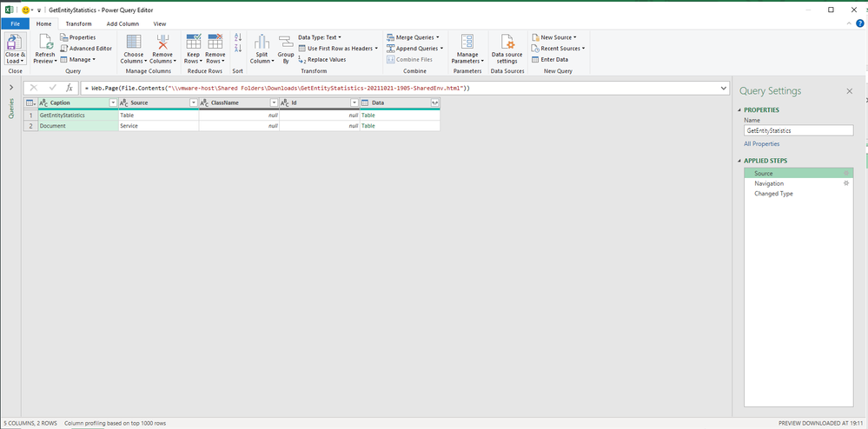Open the ClassName column filter dropdown
The width and height of the screenshot is (868, 429).
coord(274,103)
